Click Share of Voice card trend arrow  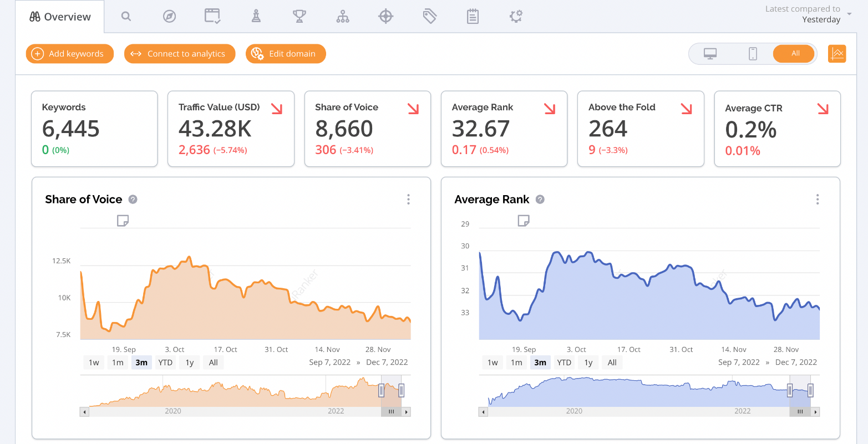pos(413,109)
